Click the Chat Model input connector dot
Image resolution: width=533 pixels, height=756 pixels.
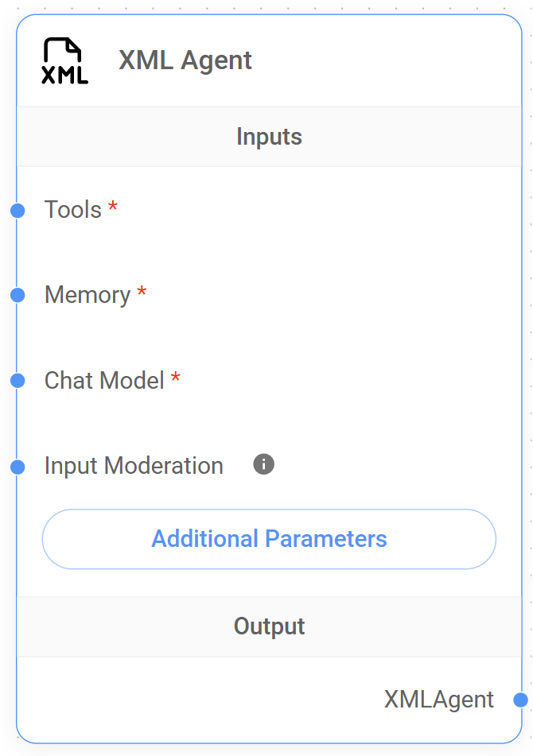pyautogui.click(x=18, y=381)
